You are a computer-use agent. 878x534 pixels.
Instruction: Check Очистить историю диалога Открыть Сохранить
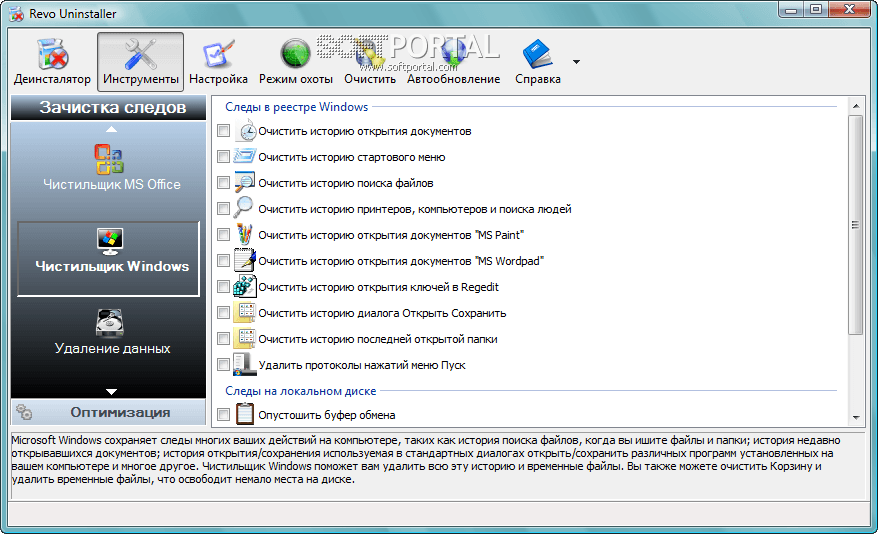point(223,312)
